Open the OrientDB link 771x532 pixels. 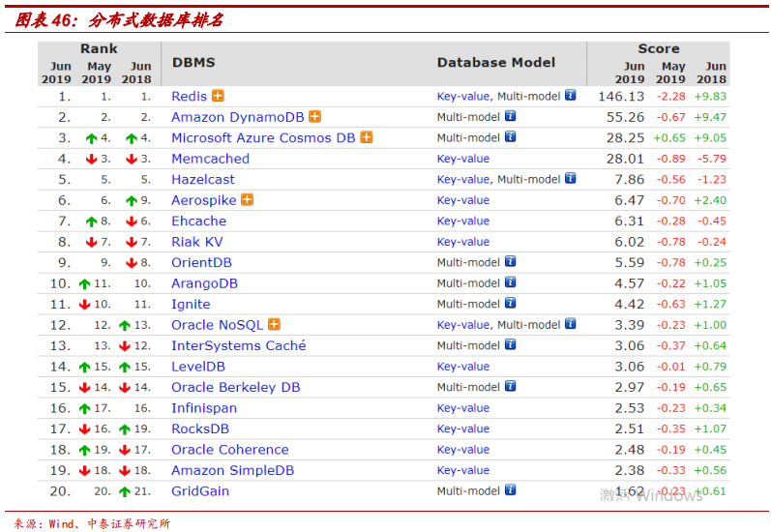pos(201,262)
